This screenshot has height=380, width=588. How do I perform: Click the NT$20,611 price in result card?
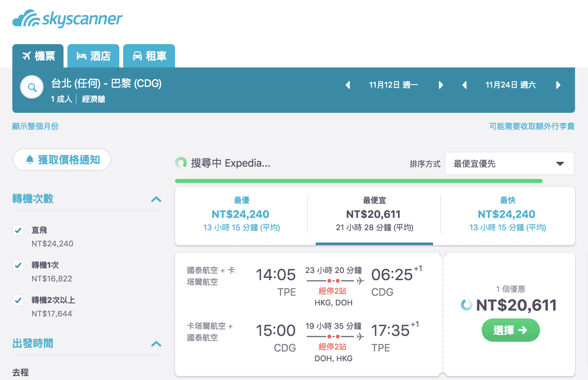(516, 305)
